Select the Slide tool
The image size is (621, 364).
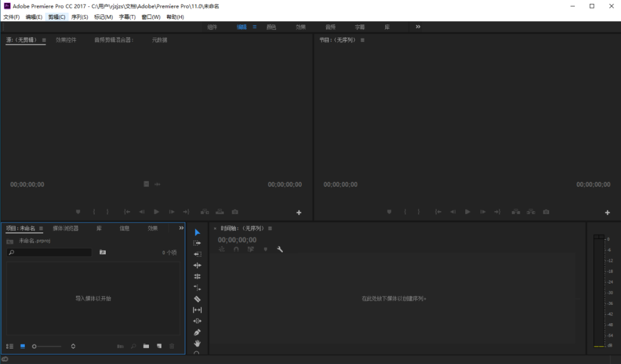pyautogui.click(x=197, y=321)
